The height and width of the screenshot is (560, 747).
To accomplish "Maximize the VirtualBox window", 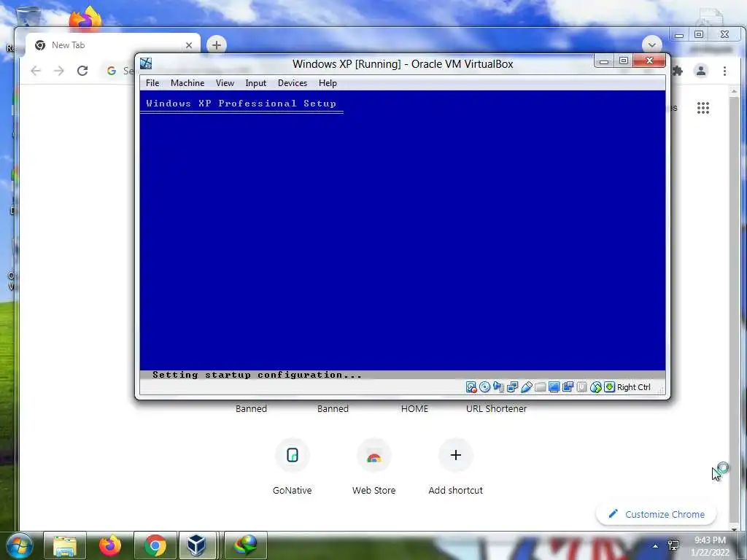I will pos(624,61).
